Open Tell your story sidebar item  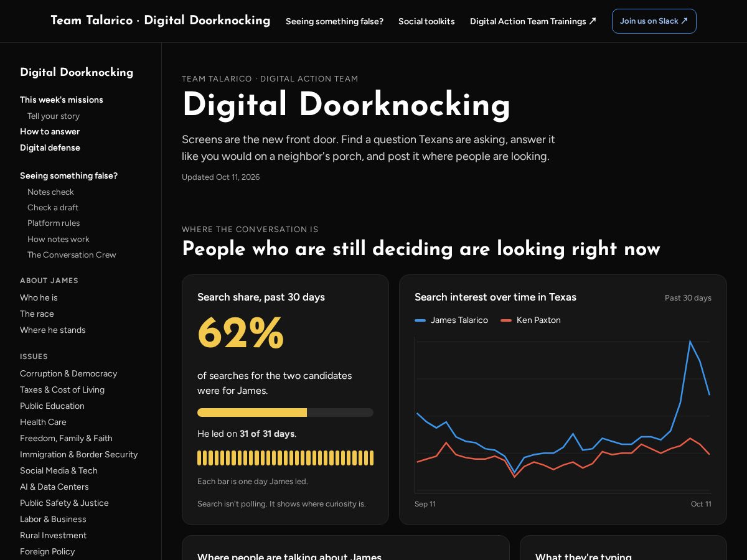54,116
